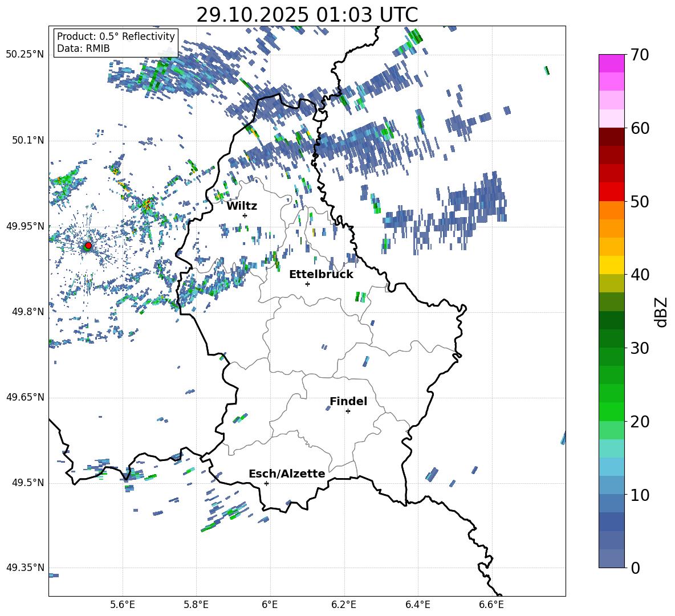Screen dimensions: 675x616
Task: Click the 5.6°E longitude label
Action: coord(123,605)
